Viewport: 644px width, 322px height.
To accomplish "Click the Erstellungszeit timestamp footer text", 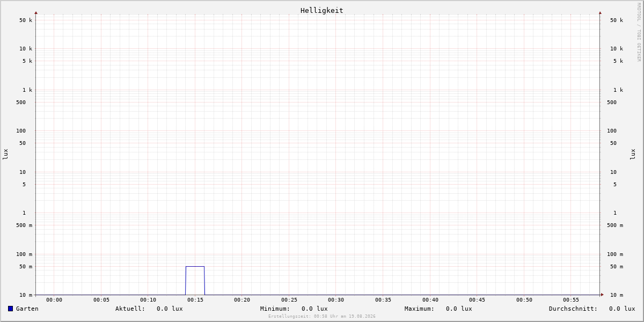I will (322, 317).
